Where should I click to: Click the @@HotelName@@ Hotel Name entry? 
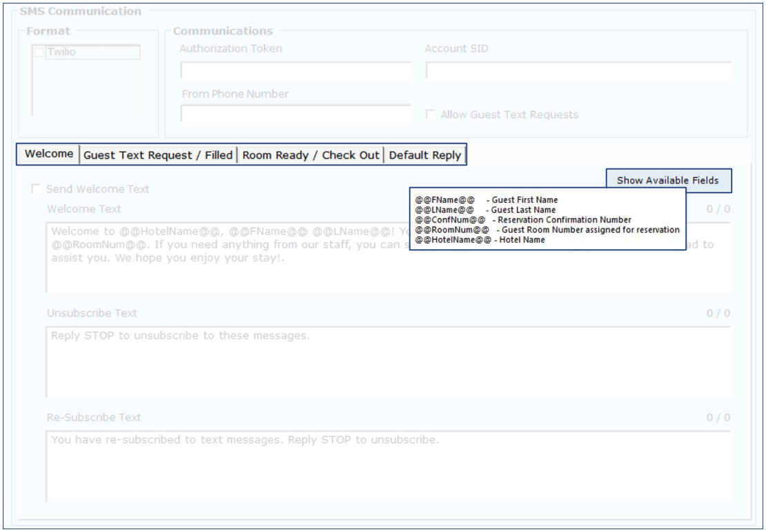pyautogui.click(x=480, y=240)
